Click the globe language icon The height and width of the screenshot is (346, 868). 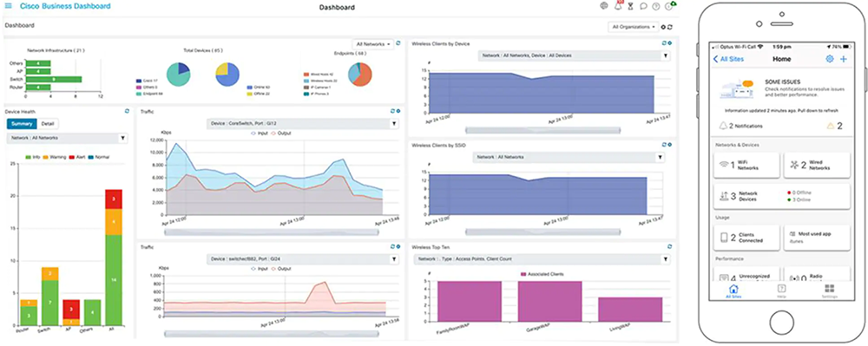pos(604,6)
